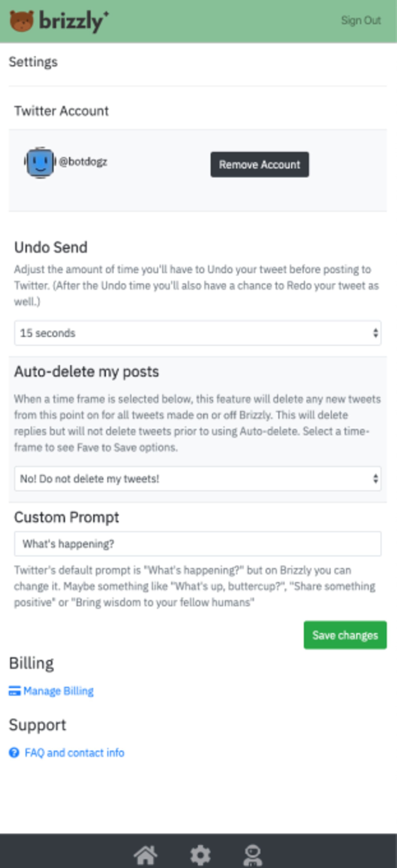The image size is (397, 868).
Task: Open the Manage Billing link
Action: click(58, 691)
